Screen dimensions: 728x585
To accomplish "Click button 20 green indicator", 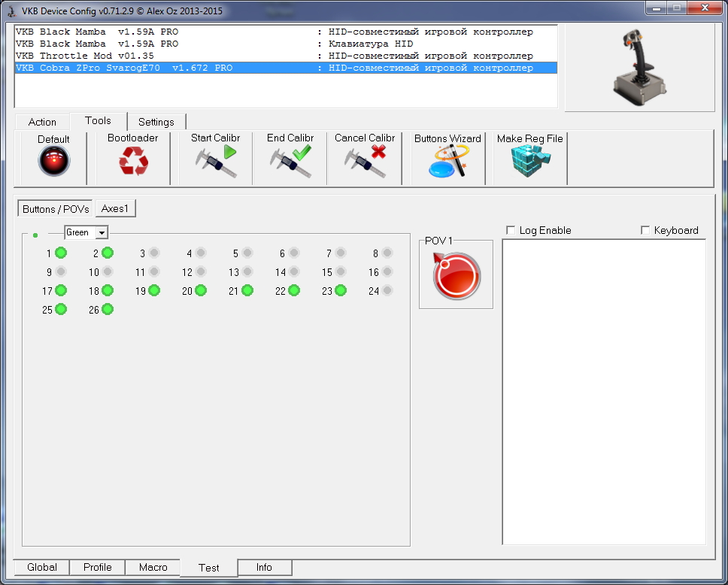I will (x=201, y=290).
